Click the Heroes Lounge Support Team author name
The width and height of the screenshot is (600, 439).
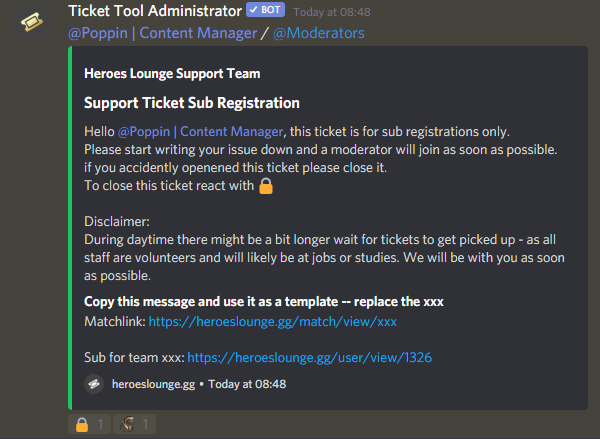pyautogui.click(x=172, y=73)
